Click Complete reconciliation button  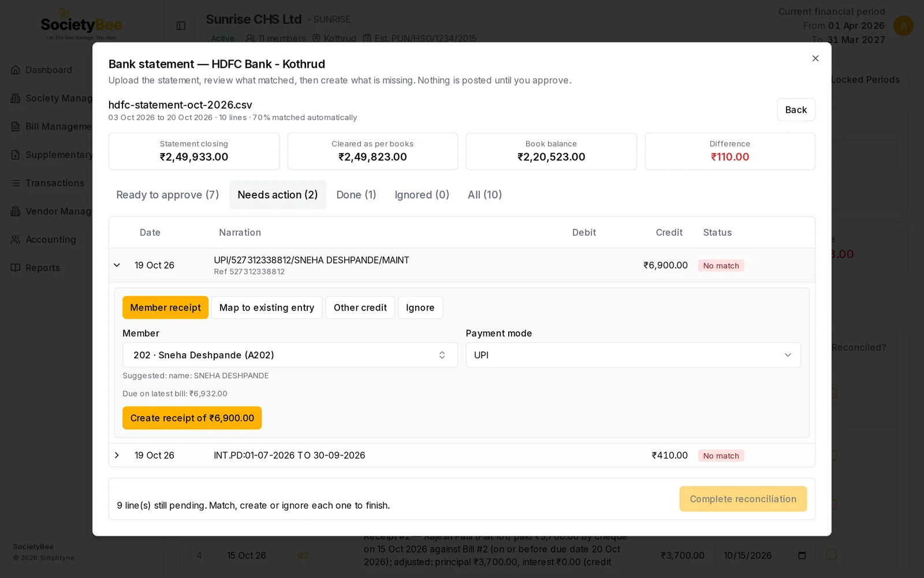(x=743, y=499)
